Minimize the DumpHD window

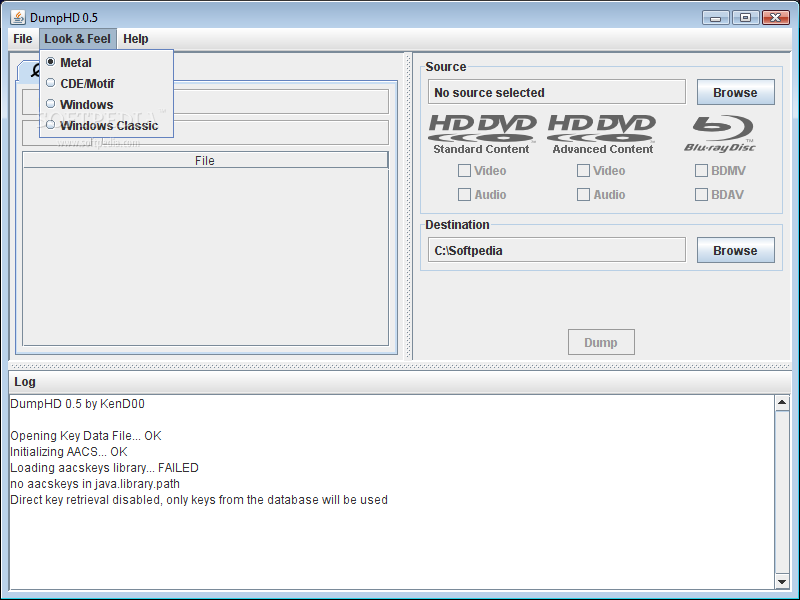click(x=716, y=18)
